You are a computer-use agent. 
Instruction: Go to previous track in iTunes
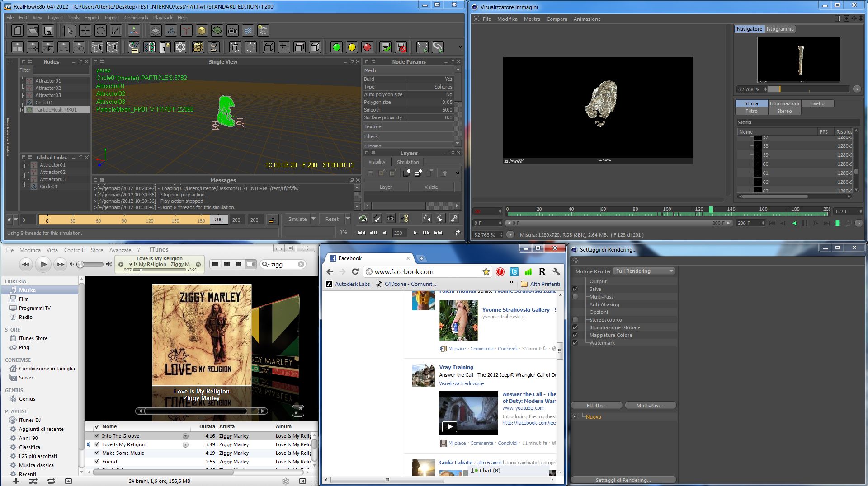(26, 265)
